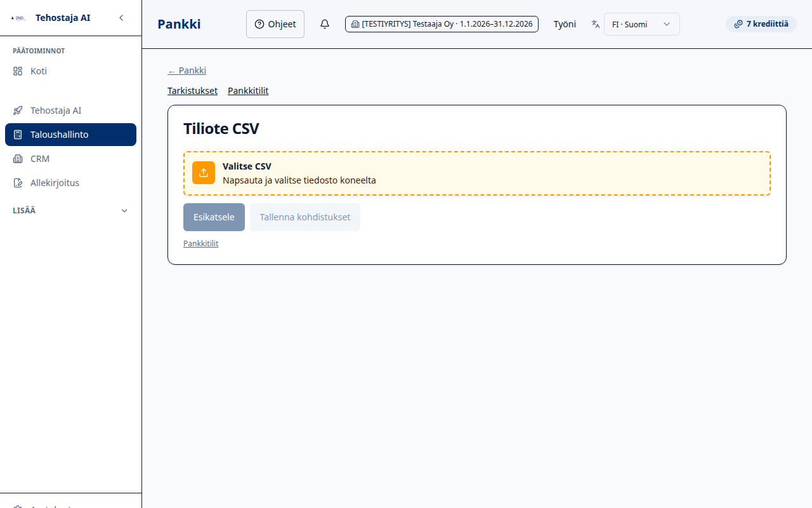Click the Valitse CSV file drop area

pyautogui.click(x=477, y=173)
